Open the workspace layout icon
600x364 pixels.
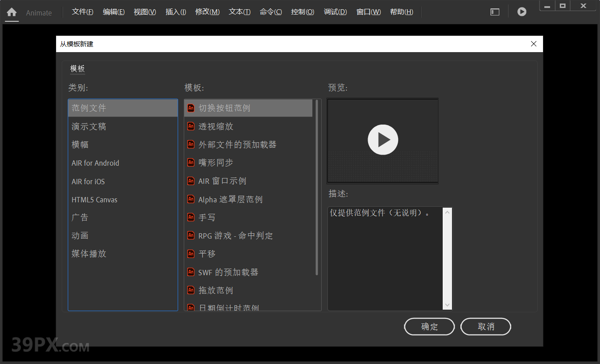[495, 12]
